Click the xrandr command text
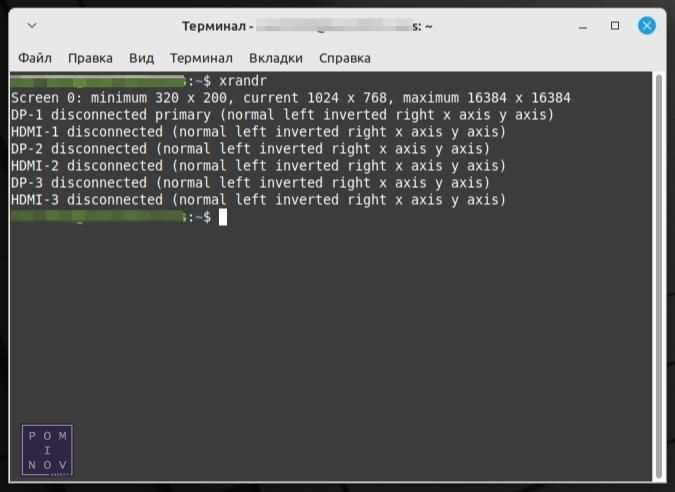675x492 pixels. coord(243,81)
